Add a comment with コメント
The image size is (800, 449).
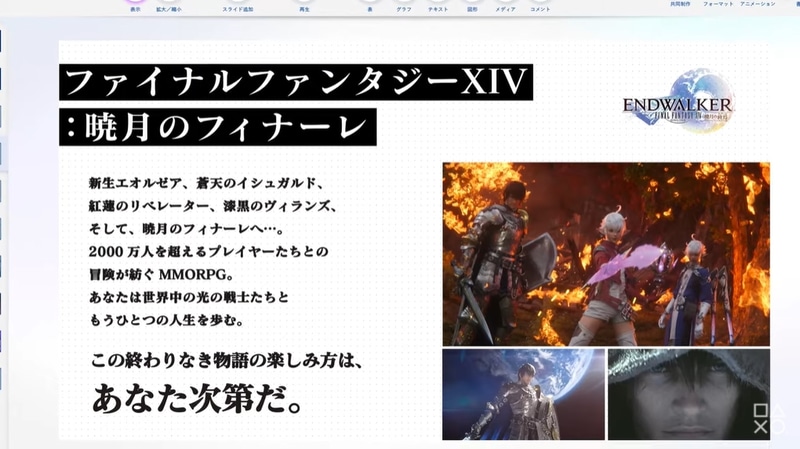pyautogui.click(x=540, y=7)
